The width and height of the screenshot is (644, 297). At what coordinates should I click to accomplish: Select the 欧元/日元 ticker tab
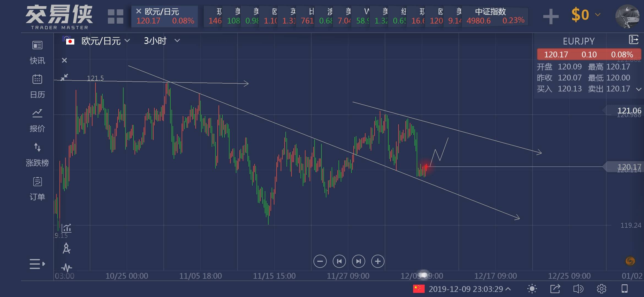(x=165, y=16)
